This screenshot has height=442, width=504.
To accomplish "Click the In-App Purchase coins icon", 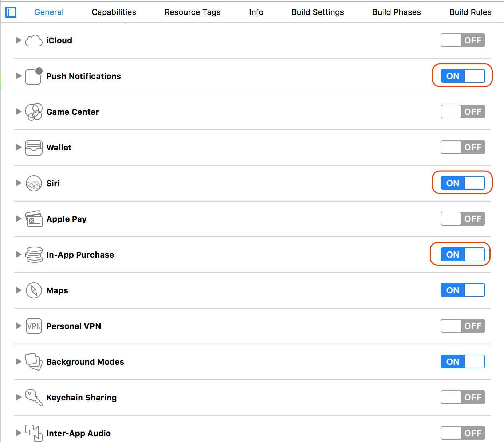I will (34, 255).
